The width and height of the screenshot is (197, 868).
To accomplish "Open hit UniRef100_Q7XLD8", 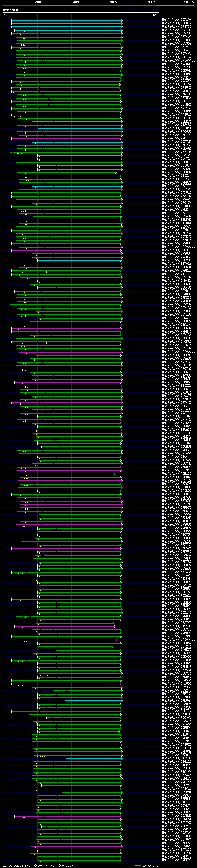I will point(177,769).
